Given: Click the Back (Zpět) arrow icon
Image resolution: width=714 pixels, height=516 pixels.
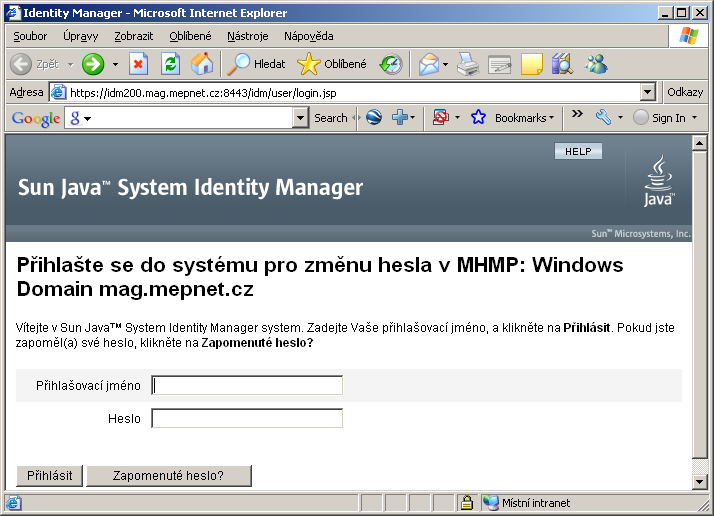Looking at the screenshot, I should [21, 64].
